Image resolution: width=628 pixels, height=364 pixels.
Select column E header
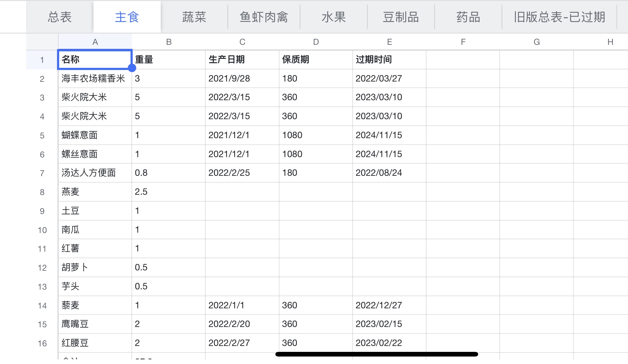[389, 42]
